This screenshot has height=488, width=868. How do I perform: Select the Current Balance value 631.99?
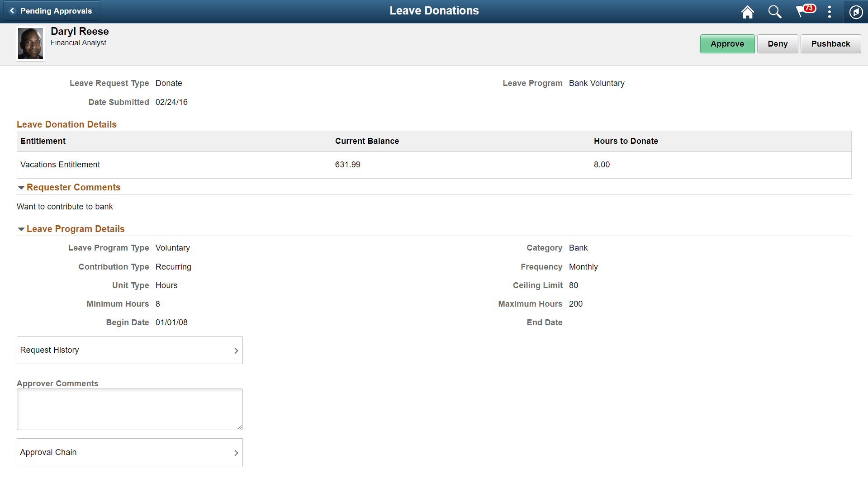[347, 165]
